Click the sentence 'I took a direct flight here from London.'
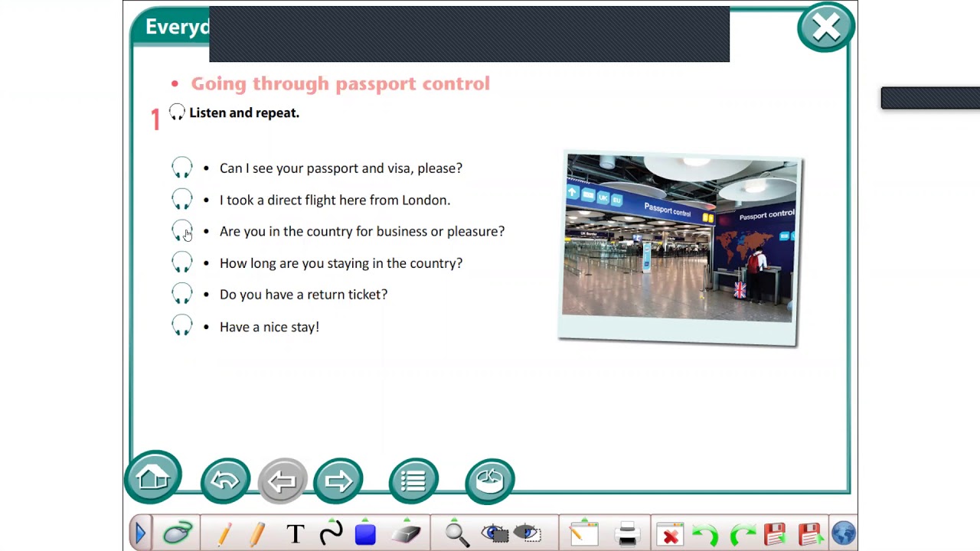 tap(335, 200)
